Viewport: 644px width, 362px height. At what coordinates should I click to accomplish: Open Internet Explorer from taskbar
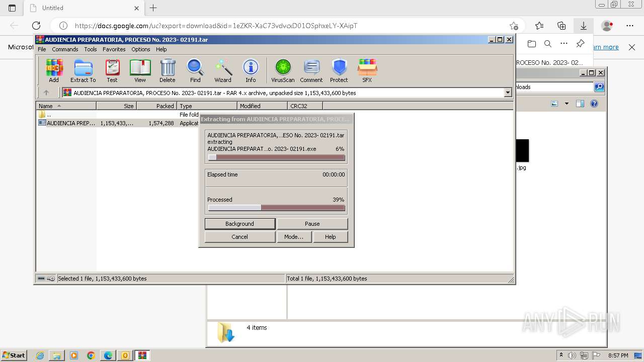pos(40,355)
